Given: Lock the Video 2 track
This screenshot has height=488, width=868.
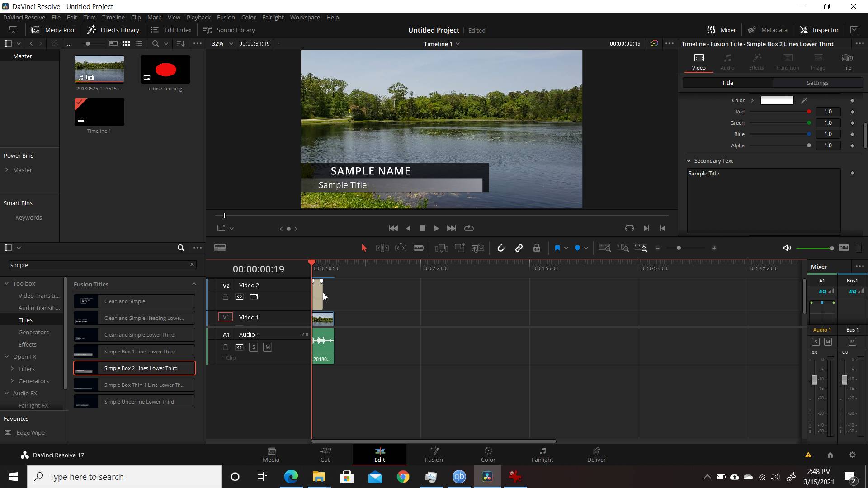Looking at the screenshot, I should click(225, 297).
